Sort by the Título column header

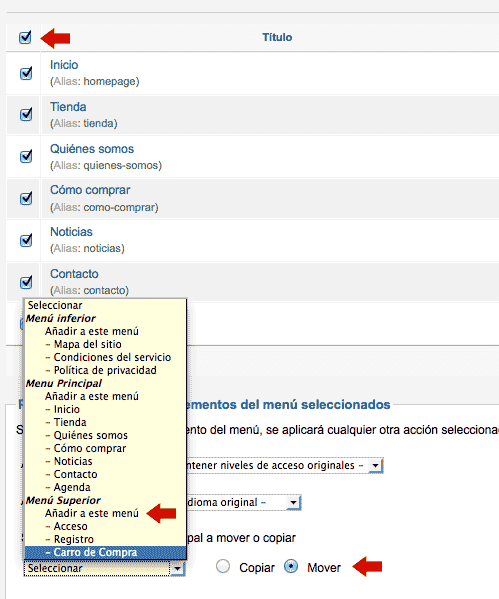(x=277, y=37)
